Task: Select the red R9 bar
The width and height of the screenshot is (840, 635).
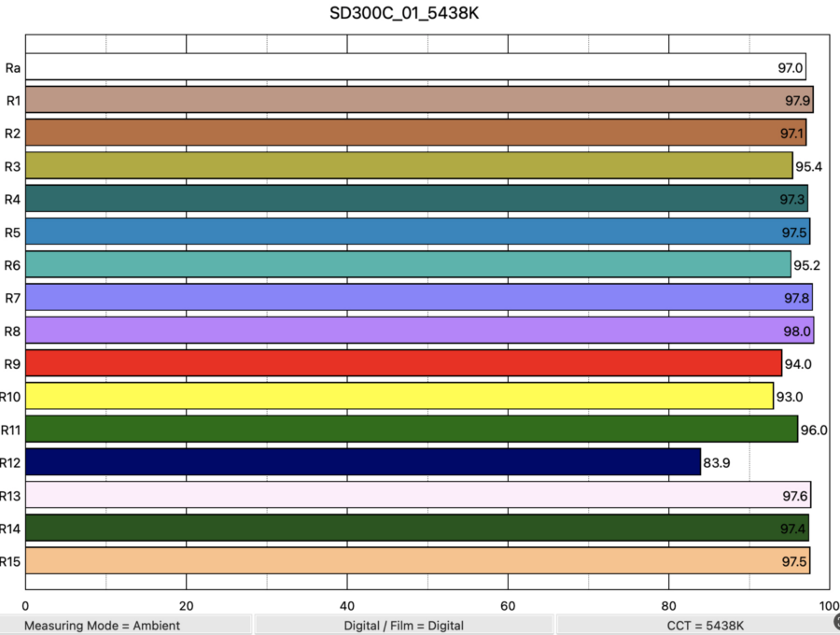Action: pos(403,363)
